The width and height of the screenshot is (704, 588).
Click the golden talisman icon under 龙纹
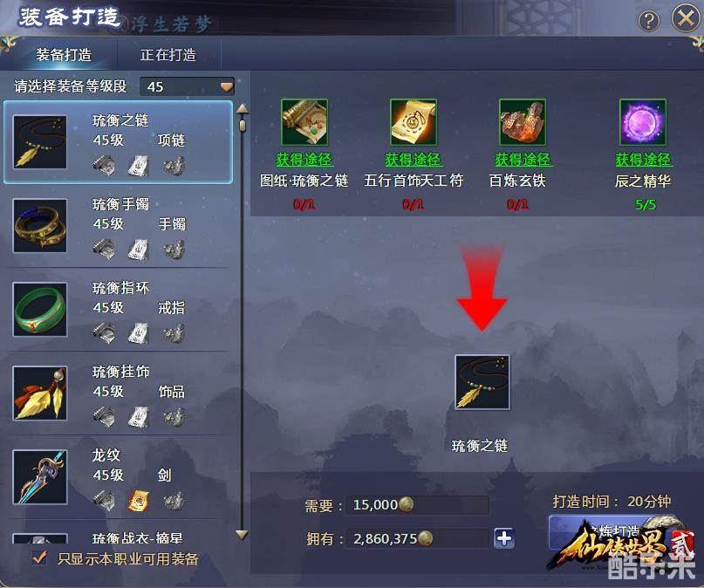tap(139, 501)
